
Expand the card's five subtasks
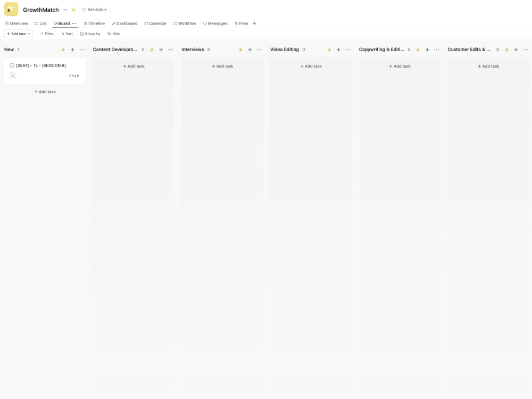click(x=74, y=76)
